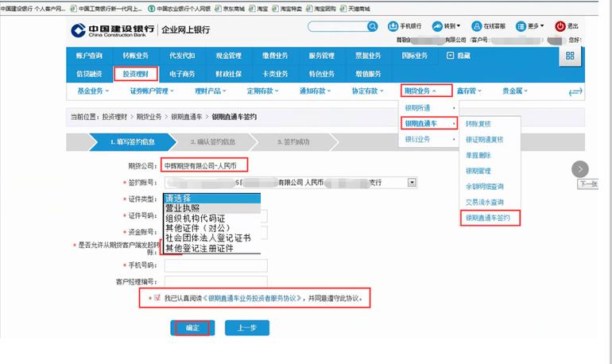The height and width of the screenshot is (364, 612).
Task: Collapse 期货业务 submenu
Action: pyautogui.click(x=426, y=91)
